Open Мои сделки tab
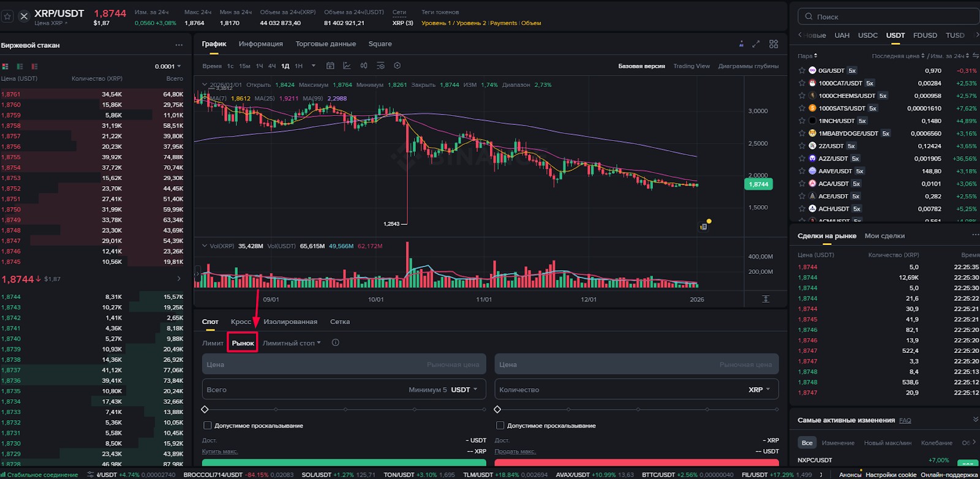Image resolution: width=980 pixels, height=479 pixels. [884, 236]
